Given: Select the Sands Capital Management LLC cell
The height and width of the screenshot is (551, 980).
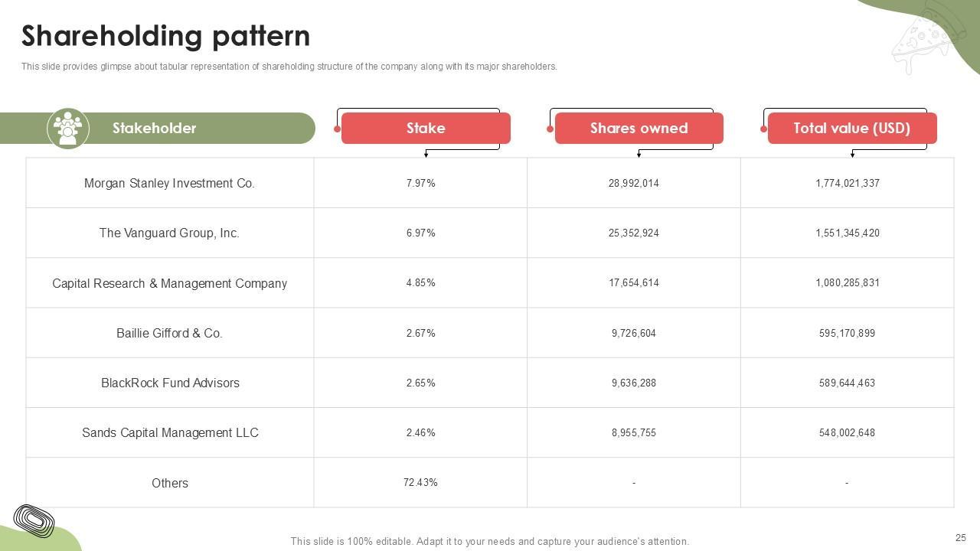Looking at the screenshot, I should (170, 433).
